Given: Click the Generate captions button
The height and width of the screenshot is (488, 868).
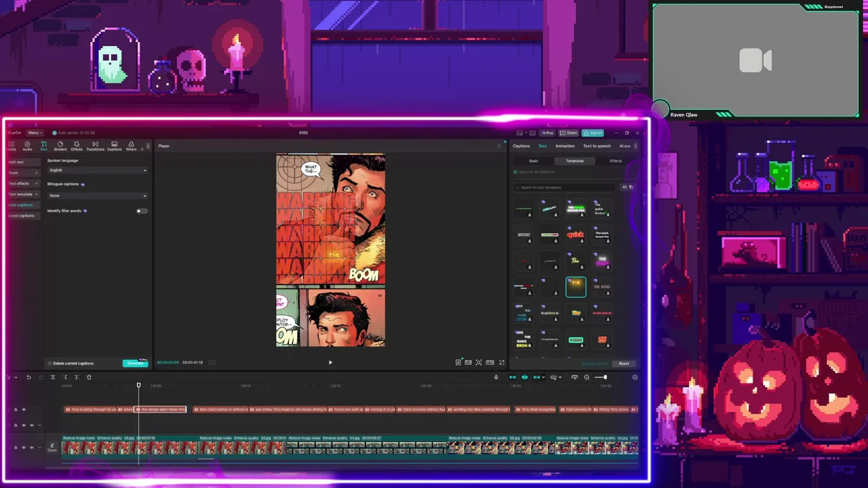Looking at the screenshot, I should point(135,363).
